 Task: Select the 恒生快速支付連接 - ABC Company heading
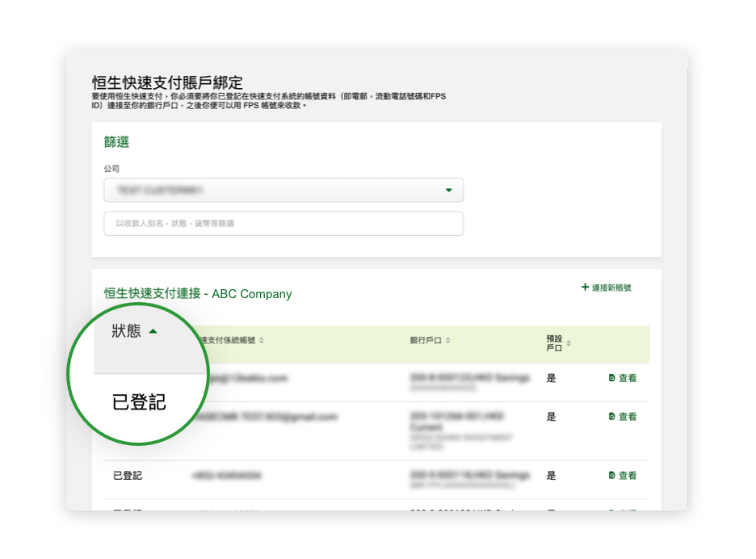198,294
